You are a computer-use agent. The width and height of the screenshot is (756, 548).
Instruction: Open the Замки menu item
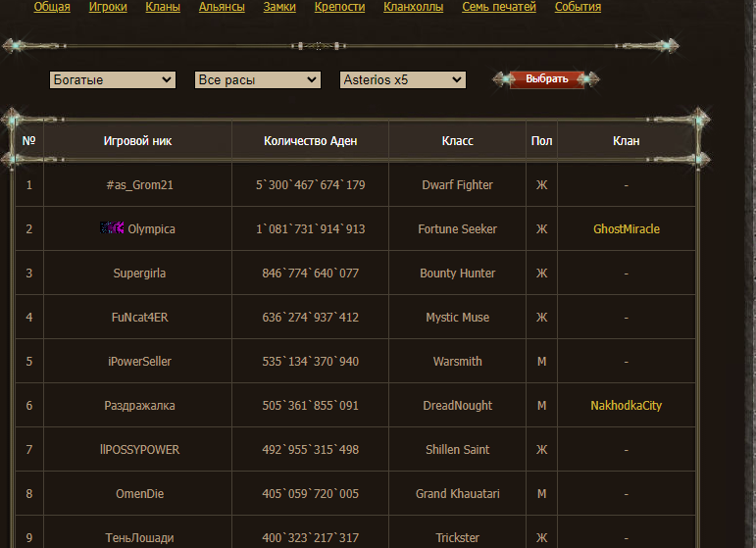pyautogui.click(x=279, y=7)
